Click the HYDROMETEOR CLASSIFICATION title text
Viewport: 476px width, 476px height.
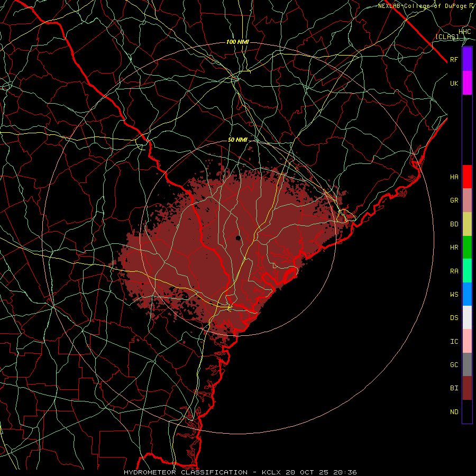(186, 472)
